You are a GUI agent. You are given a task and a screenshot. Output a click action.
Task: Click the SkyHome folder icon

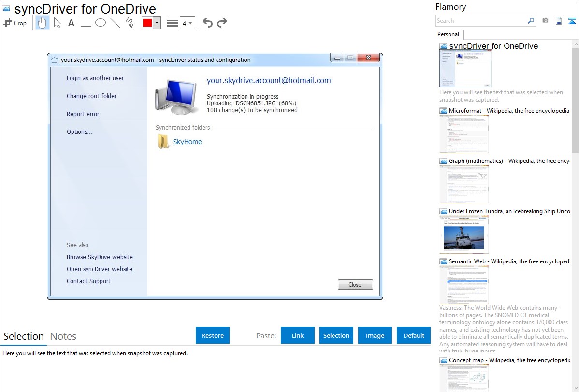pyautogui.click(x=163, y=142)
